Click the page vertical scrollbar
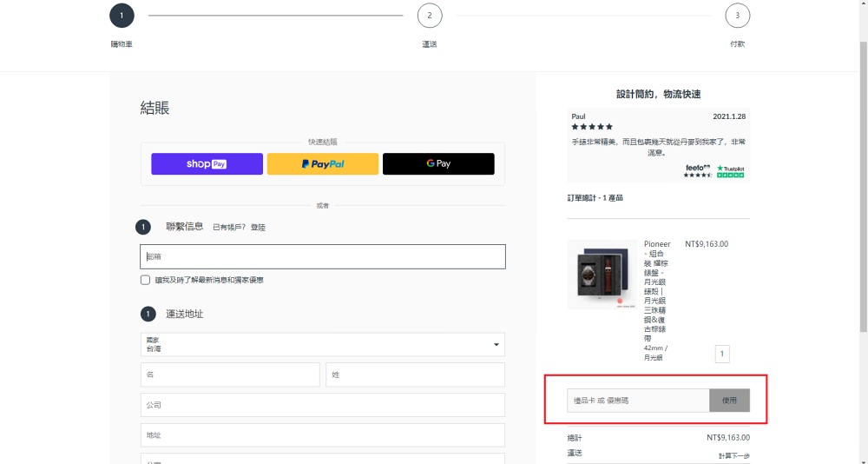The width and height of the screenshot is (868, 464). pyautogui.click(x=863, y=189)
